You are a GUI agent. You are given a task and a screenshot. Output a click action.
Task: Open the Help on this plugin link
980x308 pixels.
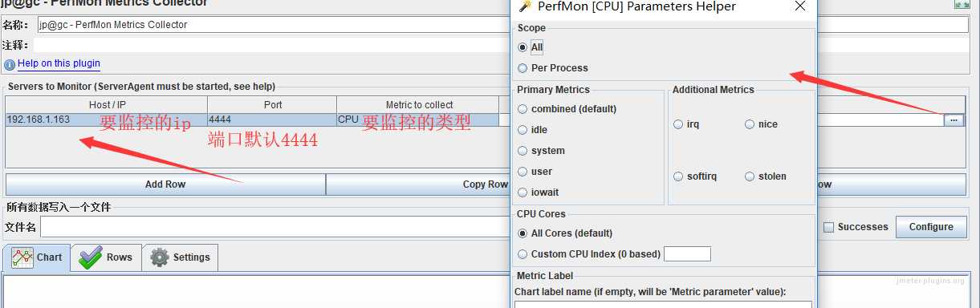(x=59, y=64)
